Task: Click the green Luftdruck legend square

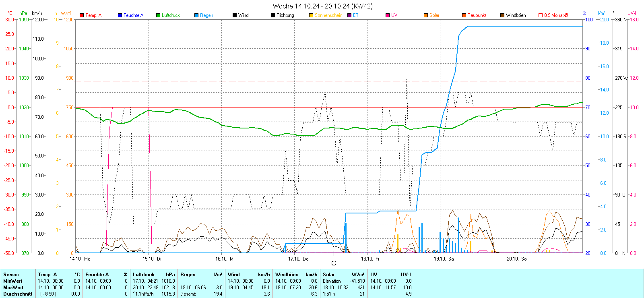Action: (x=158, y=15)
